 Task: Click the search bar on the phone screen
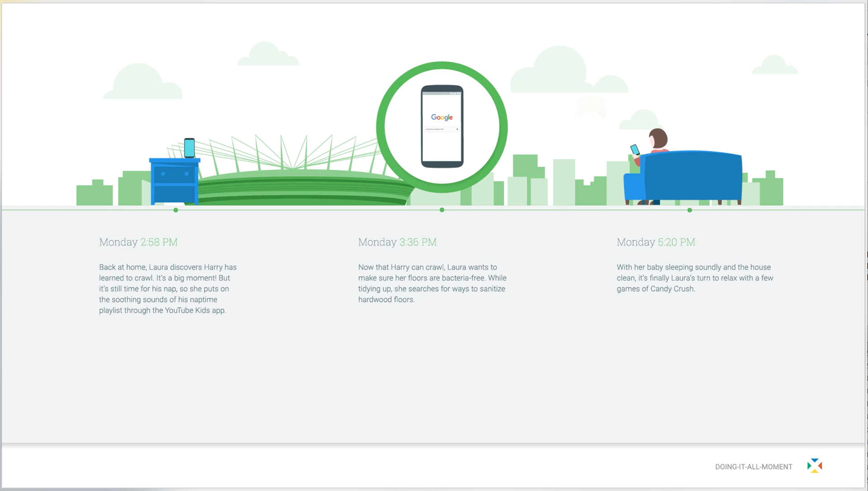pyautogui.click(x=442, y=129)
